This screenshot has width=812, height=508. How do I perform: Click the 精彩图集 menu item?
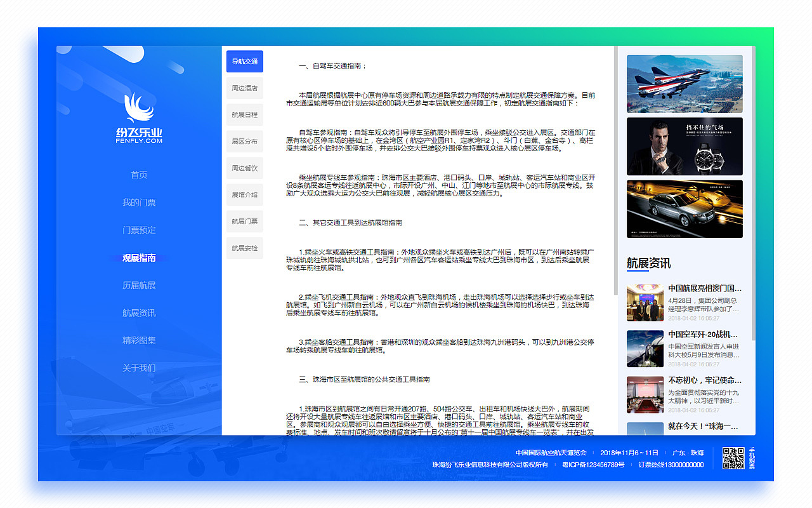[x=139, y=340]
